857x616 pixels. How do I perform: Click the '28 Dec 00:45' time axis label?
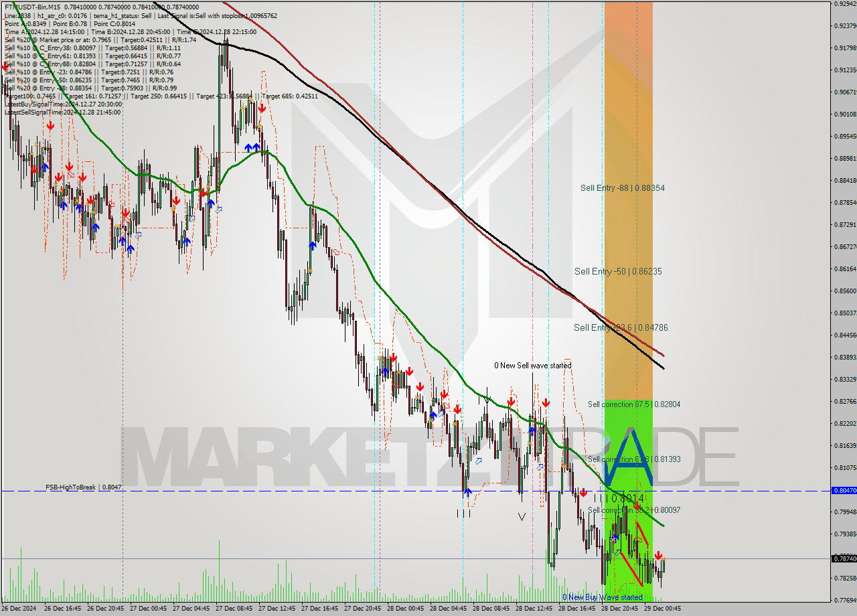coord(404,609)
